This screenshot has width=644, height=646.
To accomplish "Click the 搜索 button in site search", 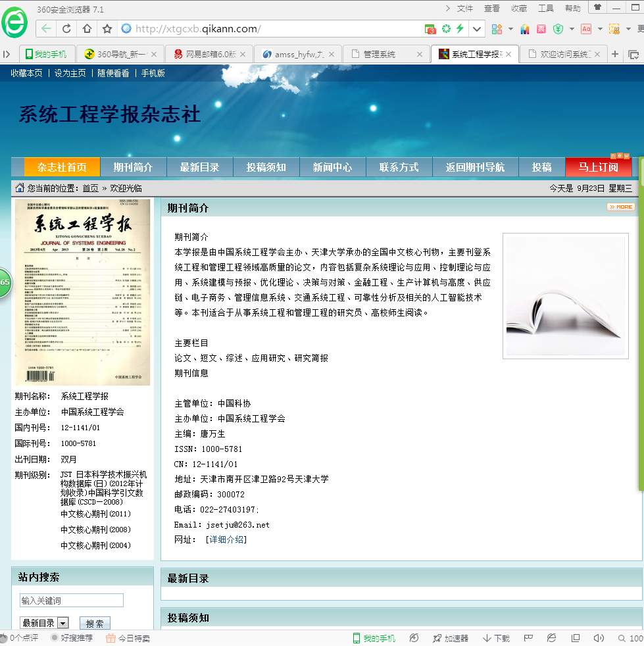I will [95, 623].
